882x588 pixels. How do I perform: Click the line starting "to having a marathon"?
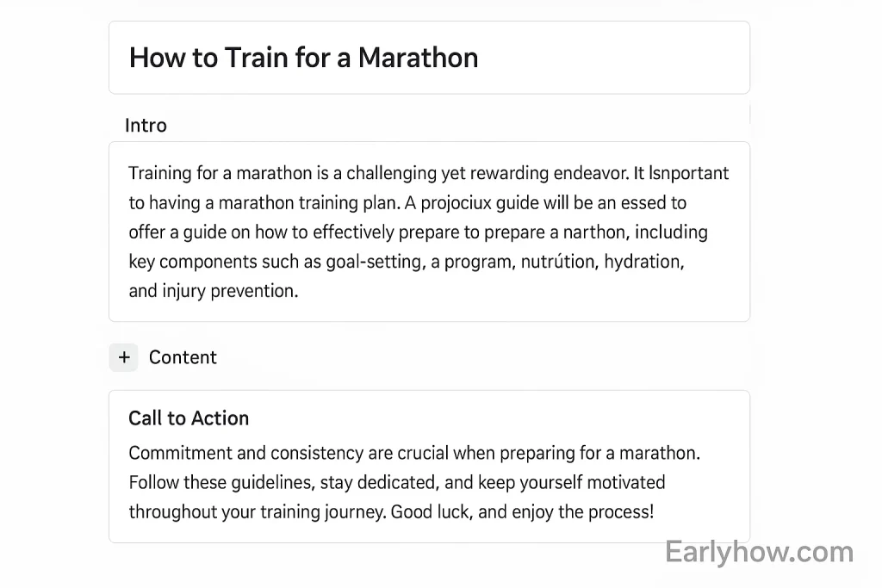[x=407, y=203]
